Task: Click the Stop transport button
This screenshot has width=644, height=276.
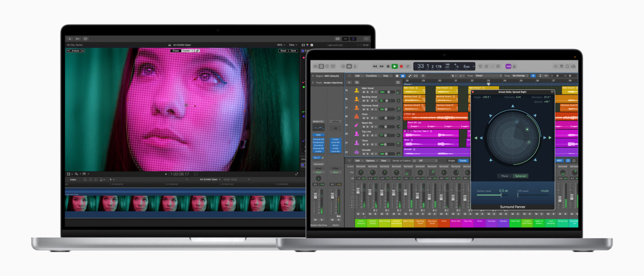Action: tap(388, 66)
